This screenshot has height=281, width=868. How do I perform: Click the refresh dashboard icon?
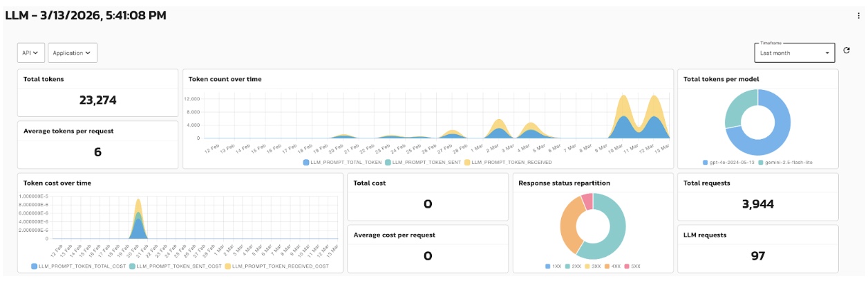tap(847, 51)
